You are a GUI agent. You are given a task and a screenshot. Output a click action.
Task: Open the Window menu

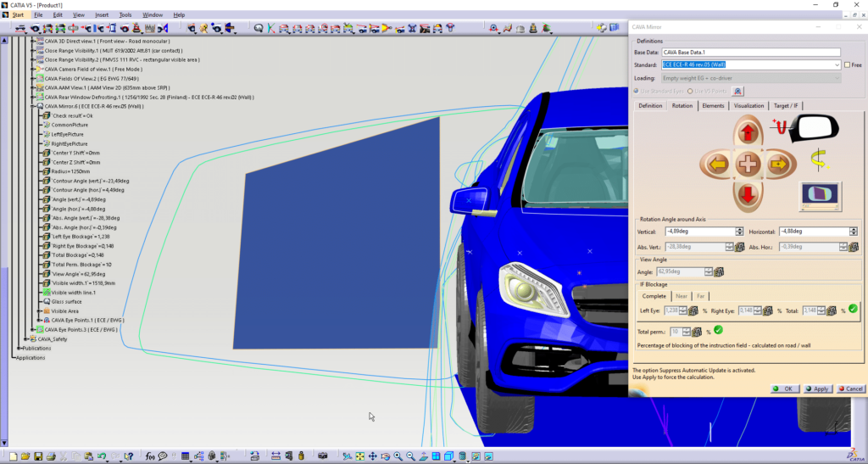pyautogui.click(x=153, y=15)
